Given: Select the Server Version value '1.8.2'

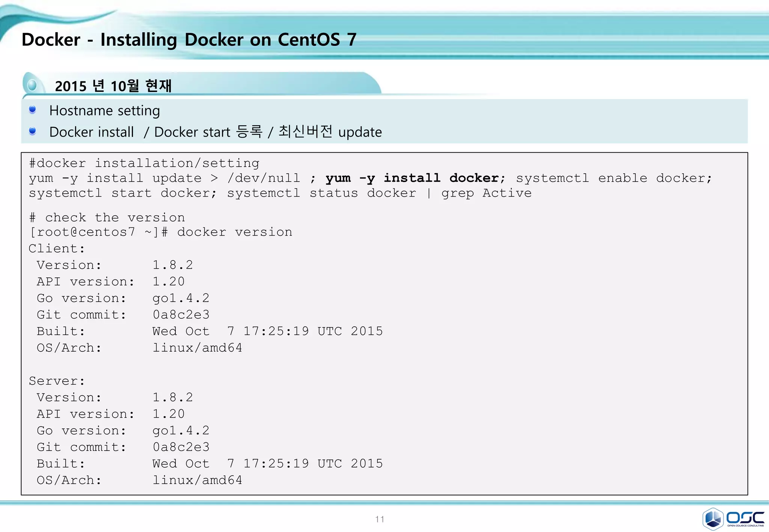Looking at the screenshot, I should pos(172,397).
